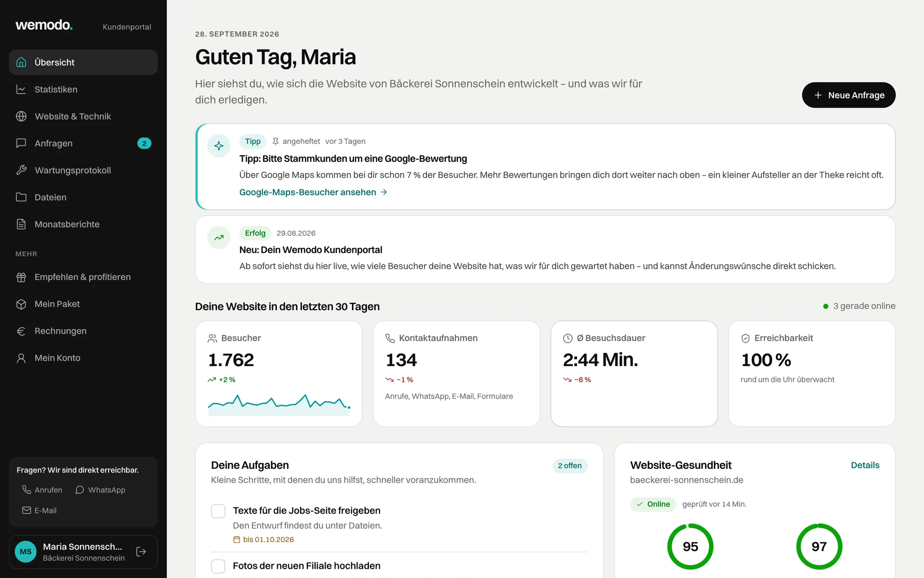Screen dimensions: 924x578
Task: Click the 95 score ring
Action: (x=690, y=547)
